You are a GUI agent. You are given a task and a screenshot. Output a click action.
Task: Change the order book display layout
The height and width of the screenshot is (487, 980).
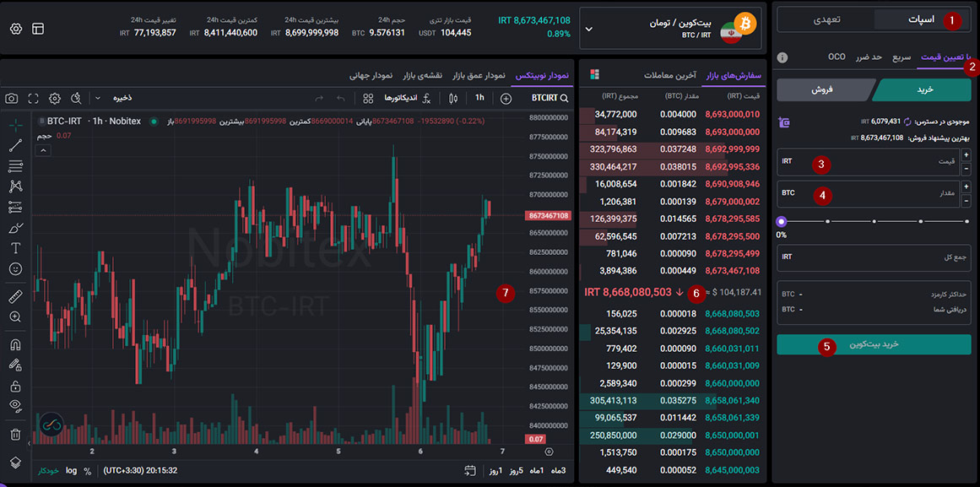coord(593,74)
